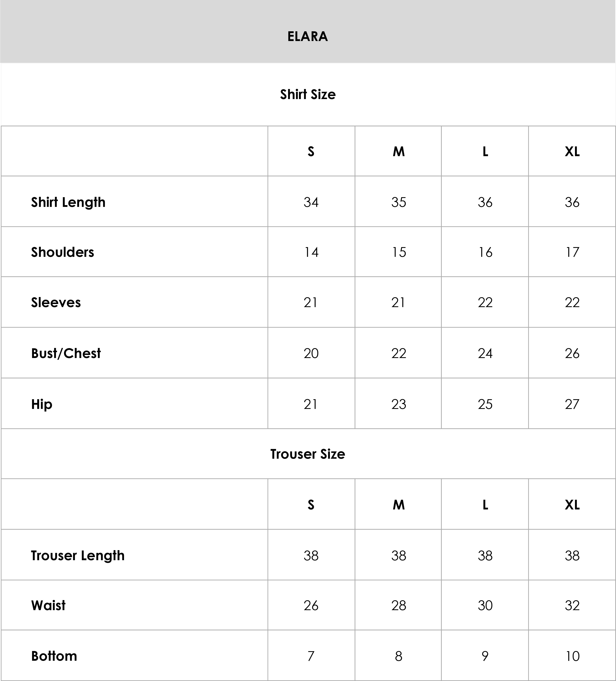Click the Trouser Length row label
This screenshot has height=681, width=616.
coord(78,556)
